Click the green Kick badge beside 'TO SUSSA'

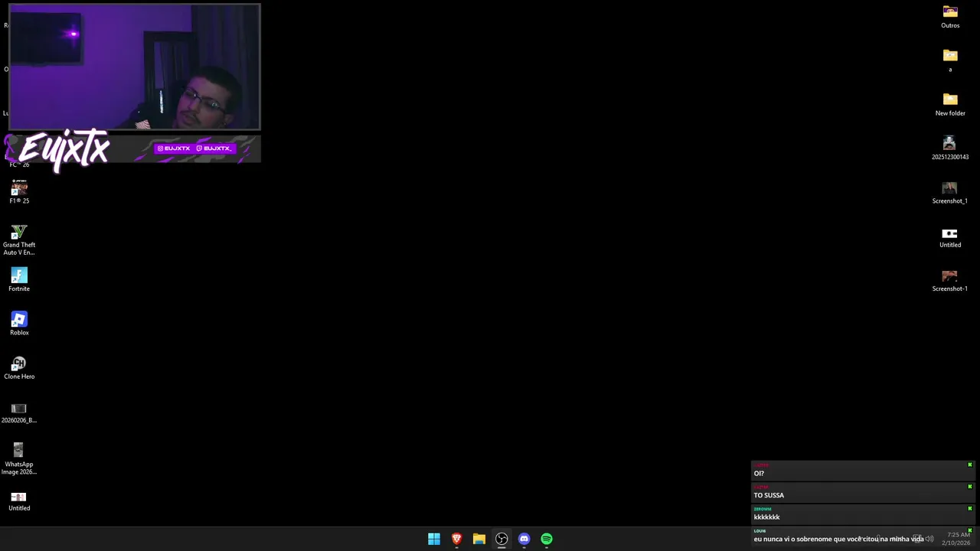tap(969, 487)
